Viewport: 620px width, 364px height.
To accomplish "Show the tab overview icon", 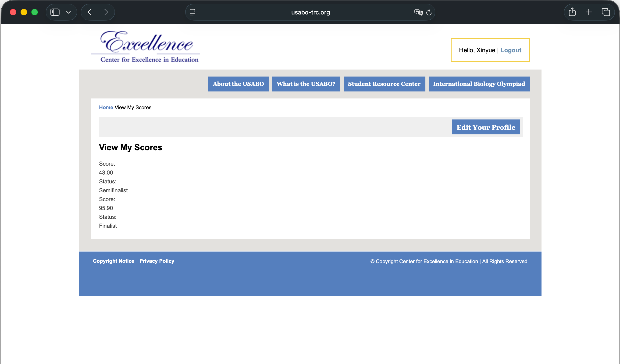I will click(606, 12).
